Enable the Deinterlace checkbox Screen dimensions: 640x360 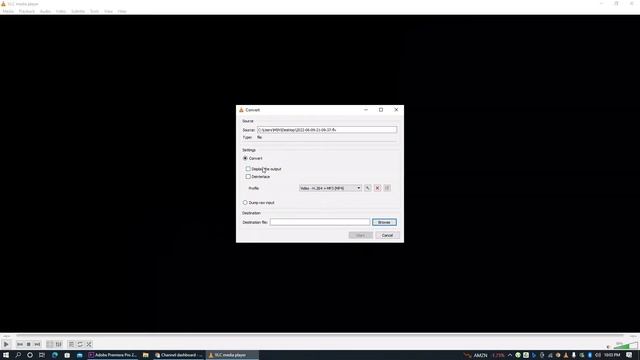tap(248, 177)
